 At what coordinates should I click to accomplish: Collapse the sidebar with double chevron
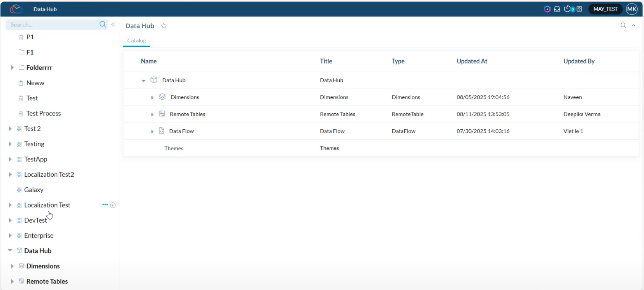click(x=113, y=25)
